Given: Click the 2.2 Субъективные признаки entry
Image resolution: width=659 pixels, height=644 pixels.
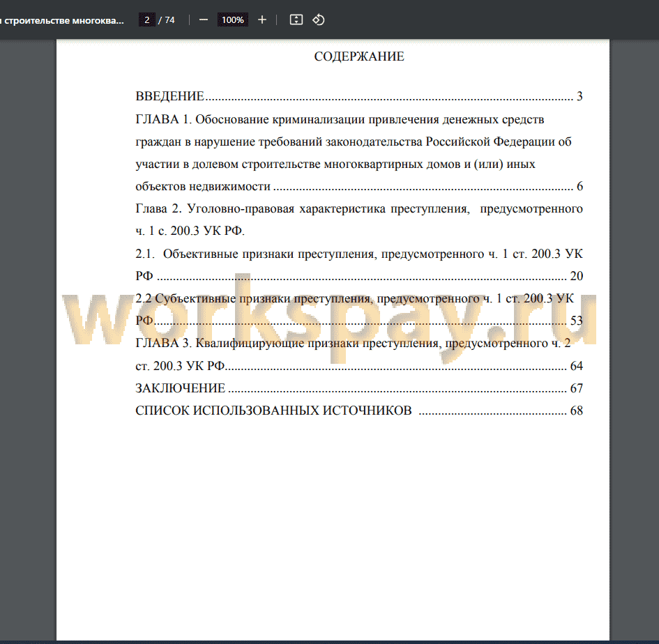Looking at the screenshot, I should tap(359, 309).
